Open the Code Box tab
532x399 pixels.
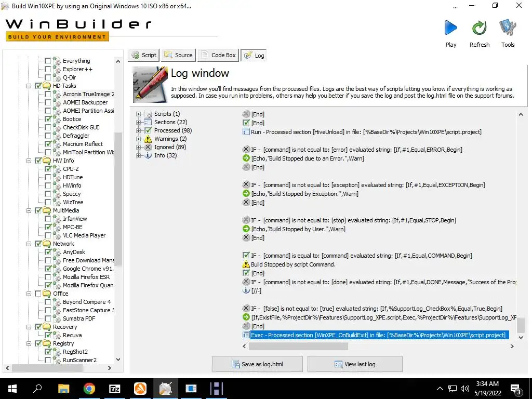(218, 55)
